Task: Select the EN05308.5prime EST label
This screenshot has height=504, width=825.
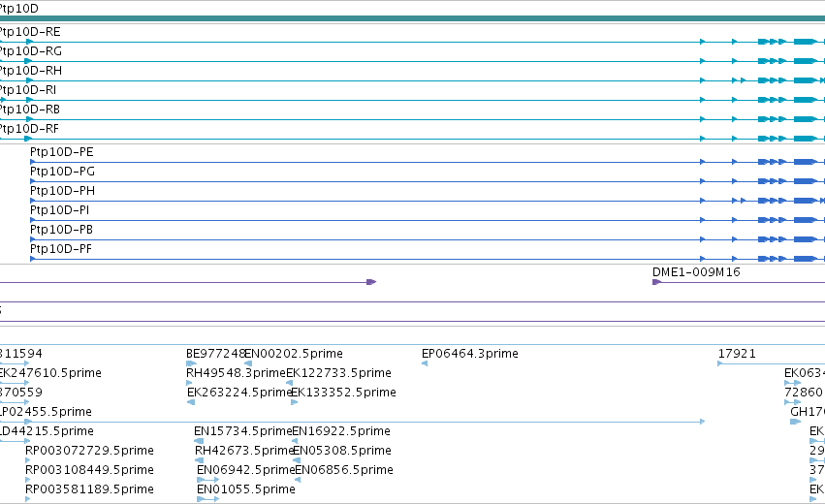Action: pos(342,452)
